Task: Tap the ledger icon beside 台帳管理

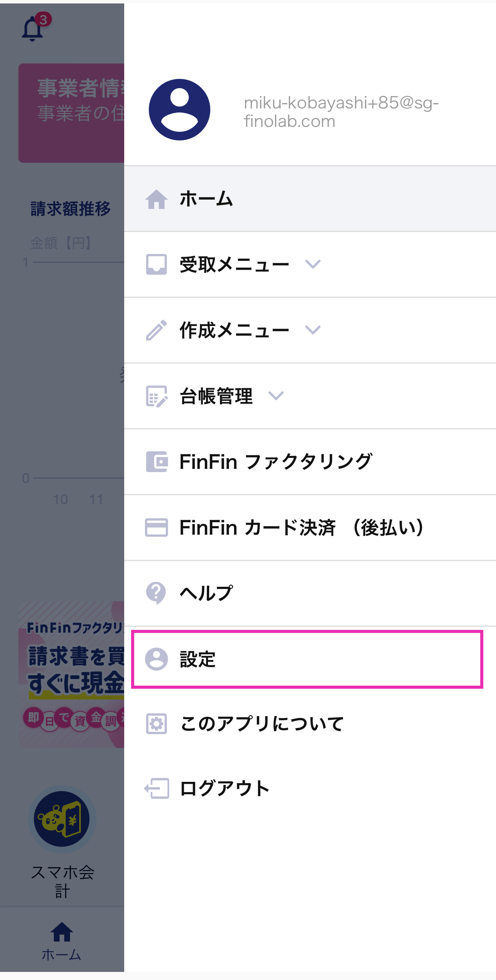Action: point(156,396)
